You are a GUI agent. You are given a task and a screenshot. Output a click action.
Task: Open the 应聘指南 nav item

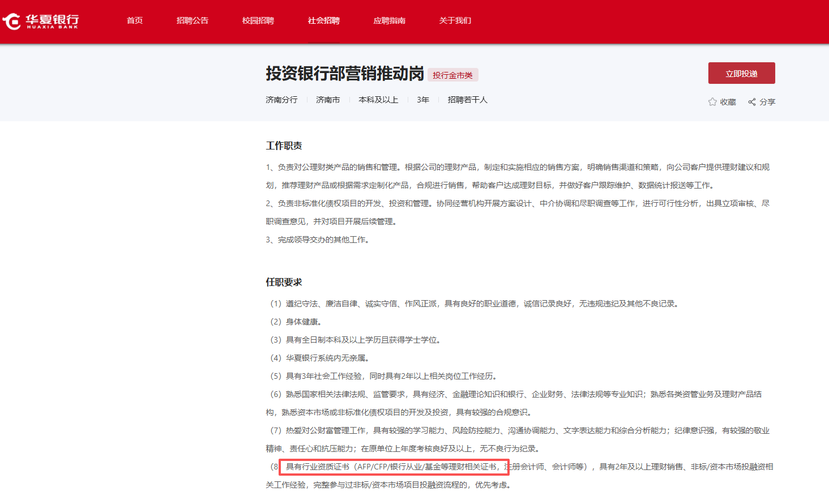(x=390, y=20)
